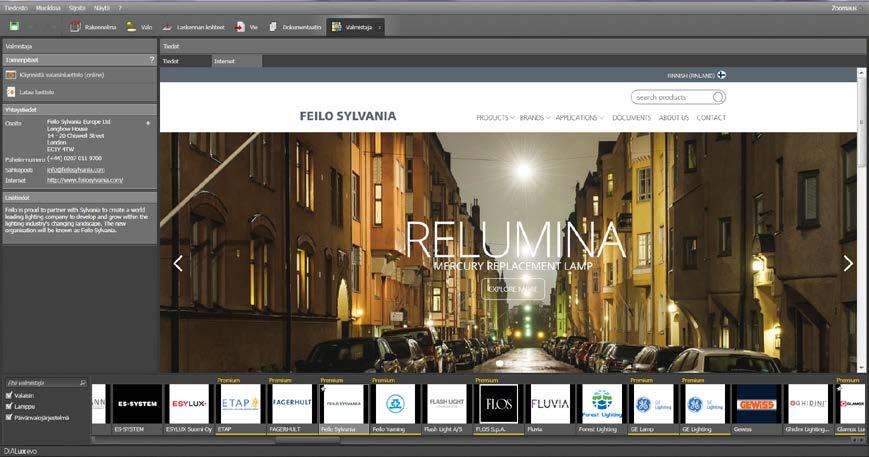The width and height of the screenshot is (869, 457).
Task: Click the green save icon in toolbar
Action: [x=14, y=27]
